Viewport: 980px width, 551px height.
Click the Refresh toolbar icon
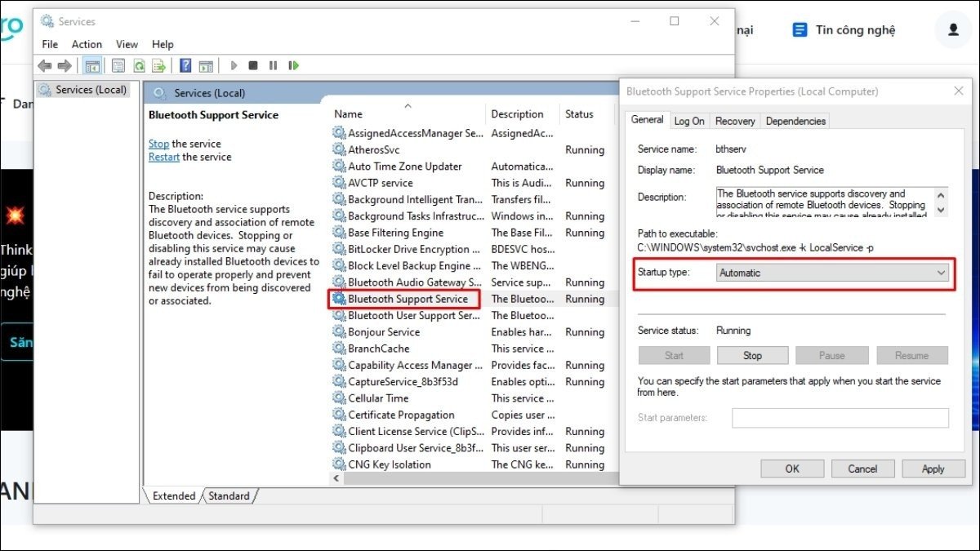pyautogui.click(x=139, y=66)
